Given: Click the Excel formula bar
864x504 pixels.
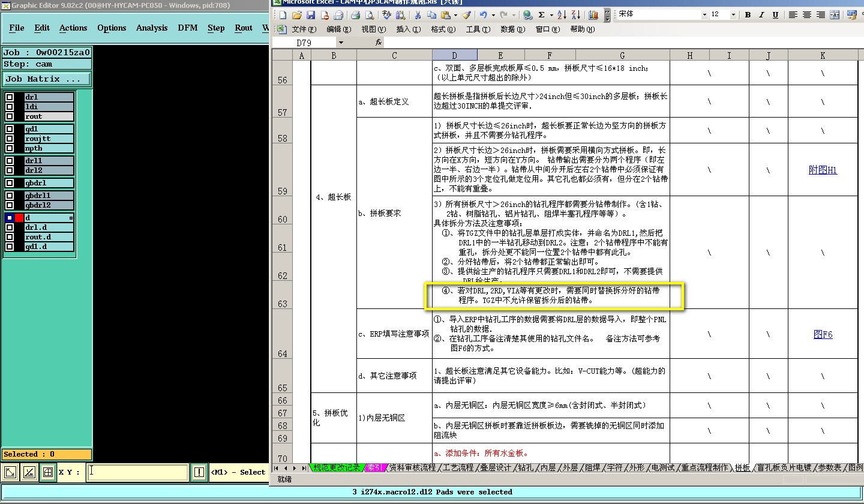Looking at the screenshot, I should pos(624,43).
